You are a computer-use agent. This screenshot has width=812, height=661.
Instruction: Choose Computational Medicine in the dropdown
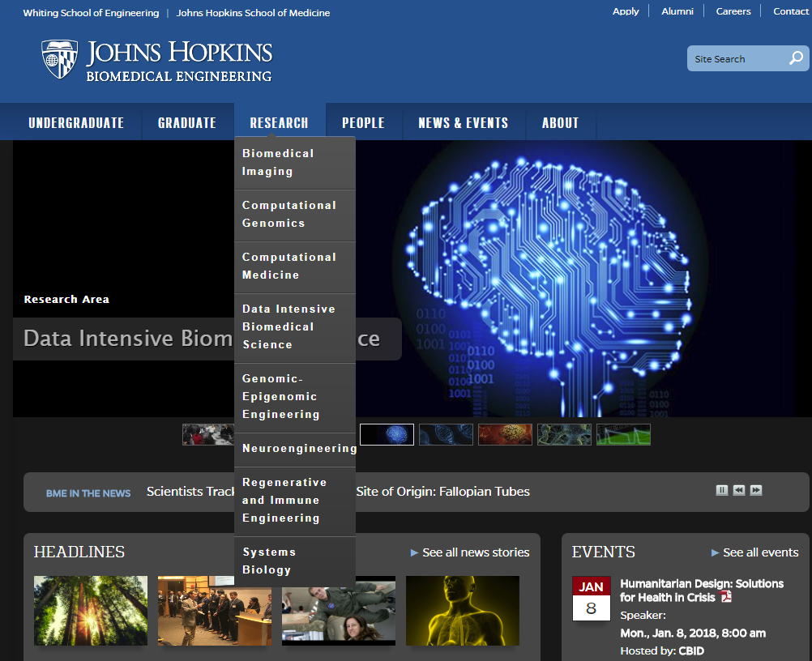[295, 266]
